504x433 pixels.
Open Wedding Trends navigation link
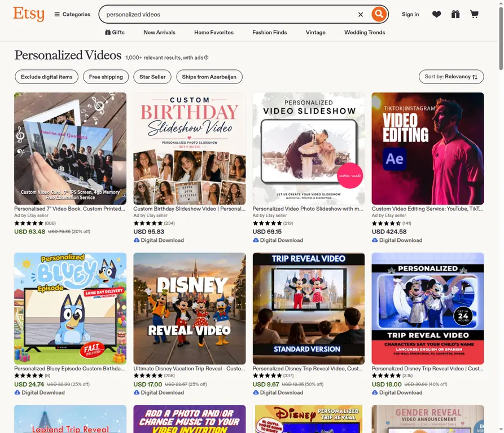[365, 33]
